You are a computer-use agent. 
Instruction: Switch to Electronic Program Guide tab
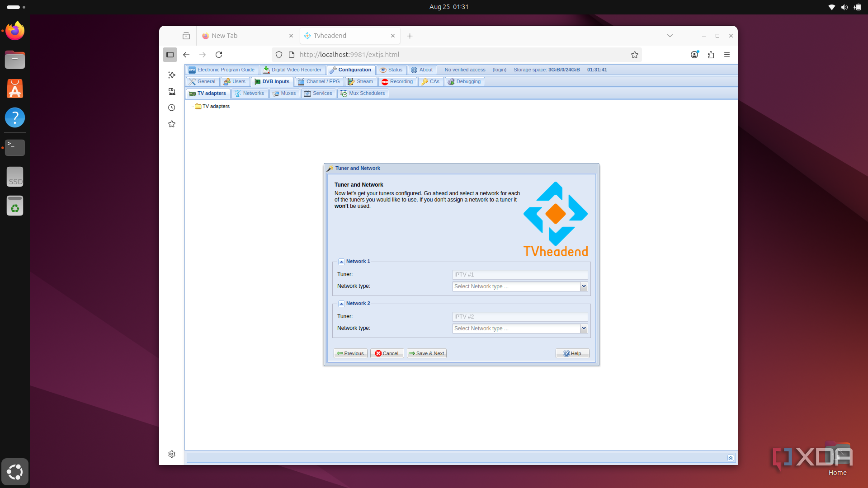[x=222, y=70]
